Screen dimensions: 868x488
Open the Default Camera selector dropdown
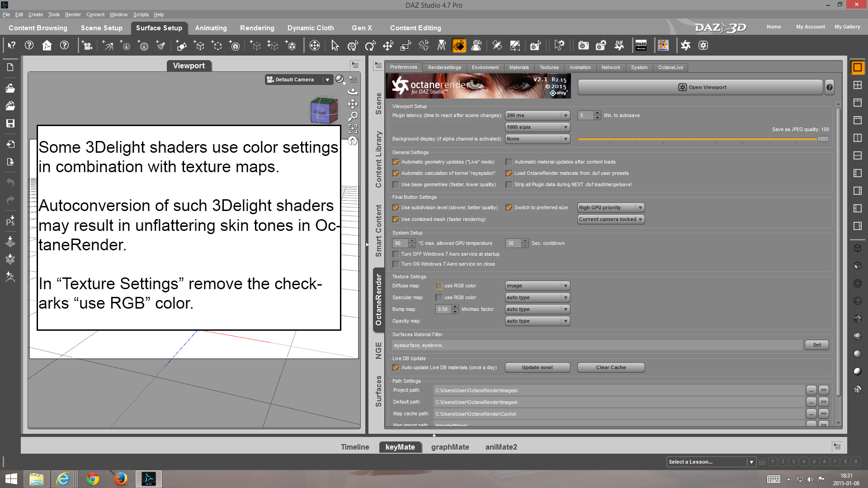click(x=298, y=80)
